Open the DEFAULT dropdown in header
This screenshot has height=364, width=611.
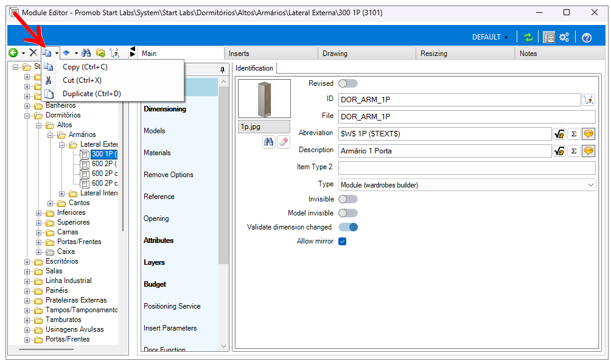tap(490, 37)
